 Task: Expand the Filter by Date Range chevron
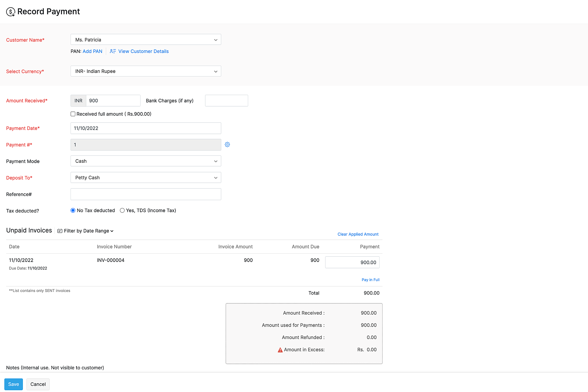(111, 231)
